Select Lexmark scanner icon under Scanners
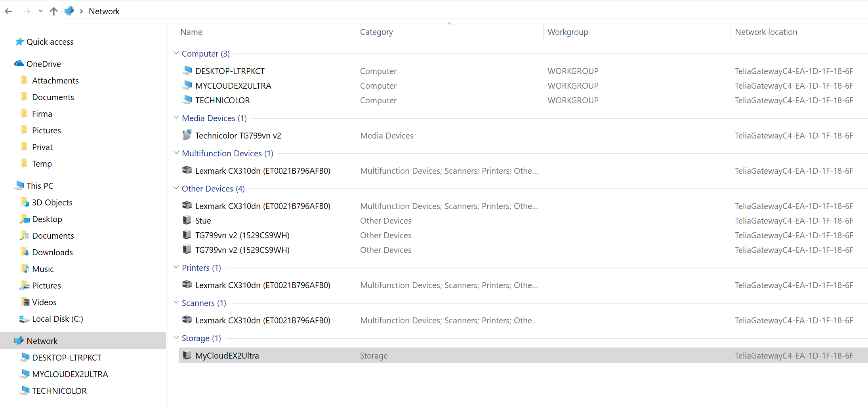Viewport: 868px width, 412px height. tap(187, 320)
